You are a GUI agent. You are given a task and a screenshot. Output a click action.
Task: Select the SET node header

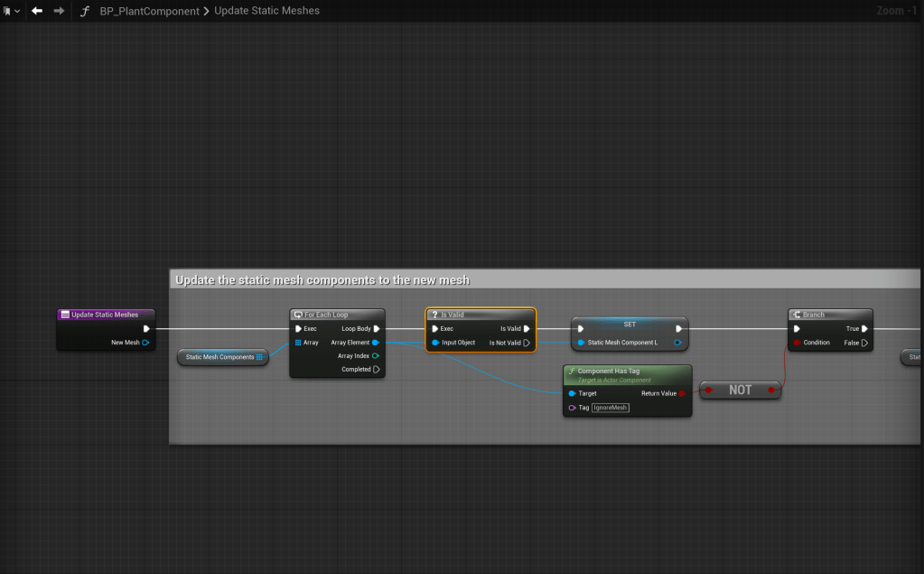pyautogui.click(x=630, y=324)
